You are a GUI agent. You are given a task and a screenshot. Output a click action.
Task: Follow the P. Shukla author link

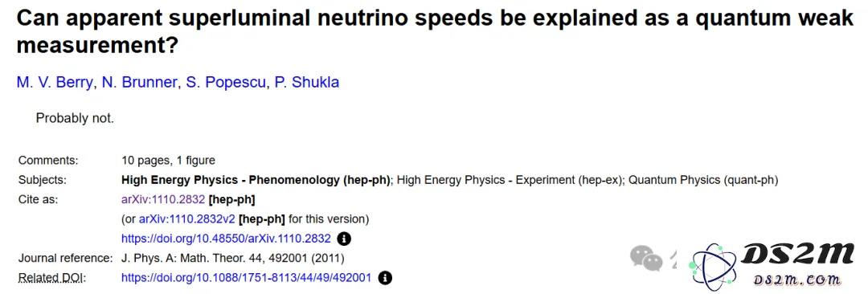click(x=307, y=83)
